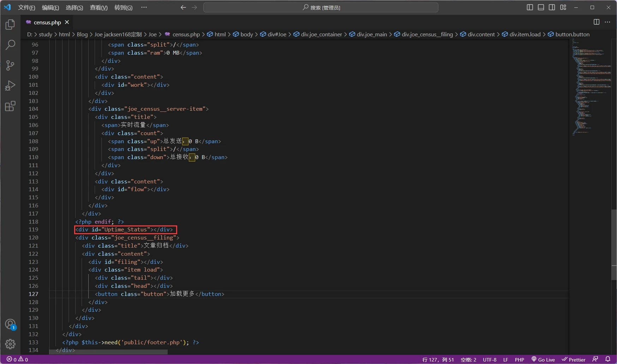Click the div.joe_container breadcrumb
Viewport: 617px width, 364px height.
tap(318, 34)
